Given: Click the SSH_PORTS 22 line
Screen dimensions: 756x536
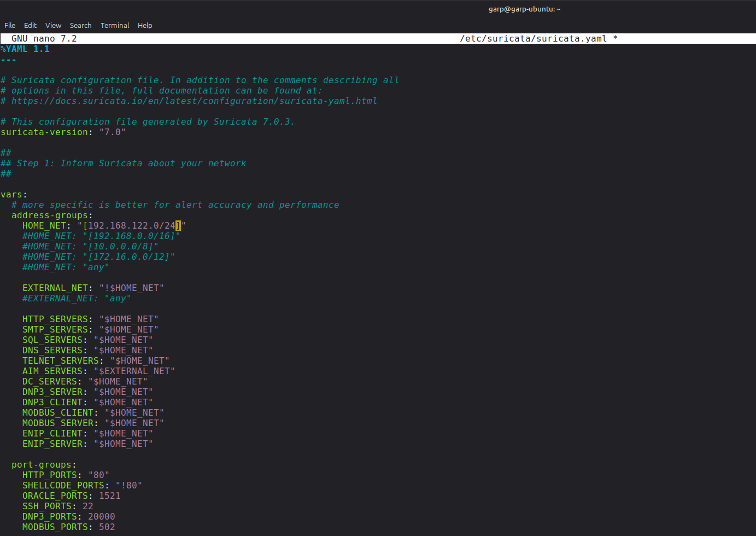Looking at the screenshot, I should coord(58,506).
